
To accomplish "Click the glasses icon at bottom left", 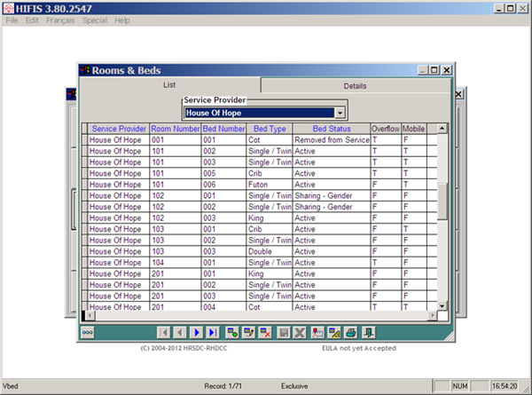I will [x=88, y=332].
